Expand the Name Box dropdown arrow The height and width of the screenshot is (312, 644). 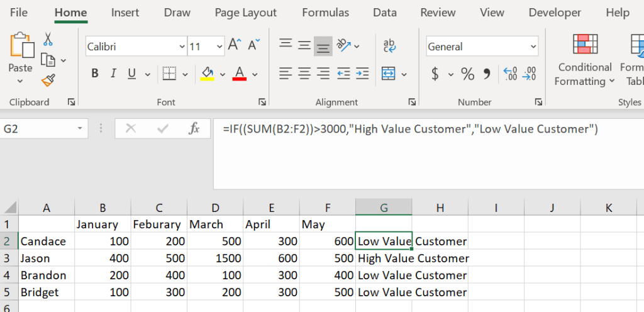[x=80, y=129]
